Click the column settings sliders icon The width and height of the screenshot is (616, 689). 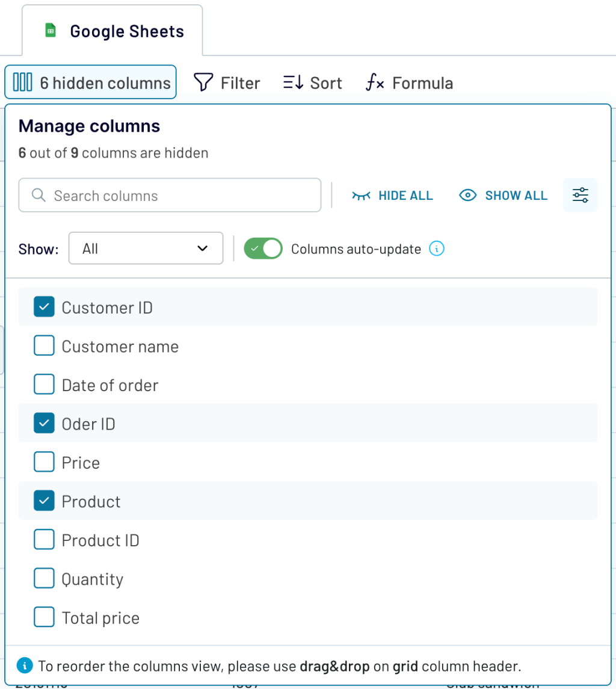tap(580, 195)
